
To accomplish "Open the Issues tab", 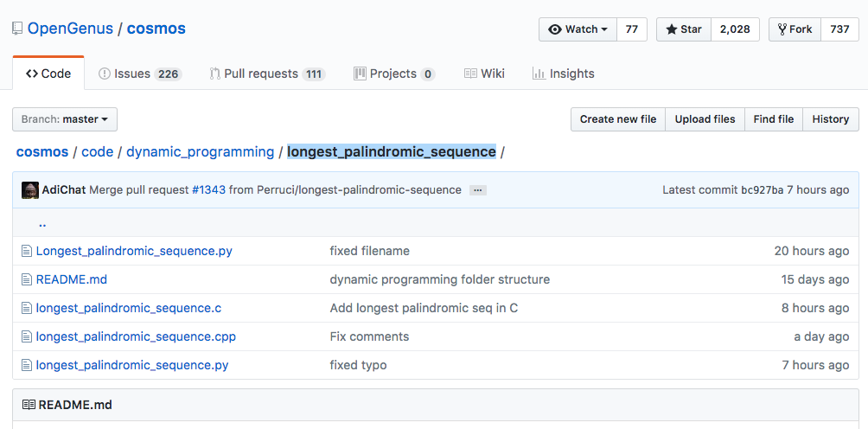I will pyautogui.click(x=140, y=74).
